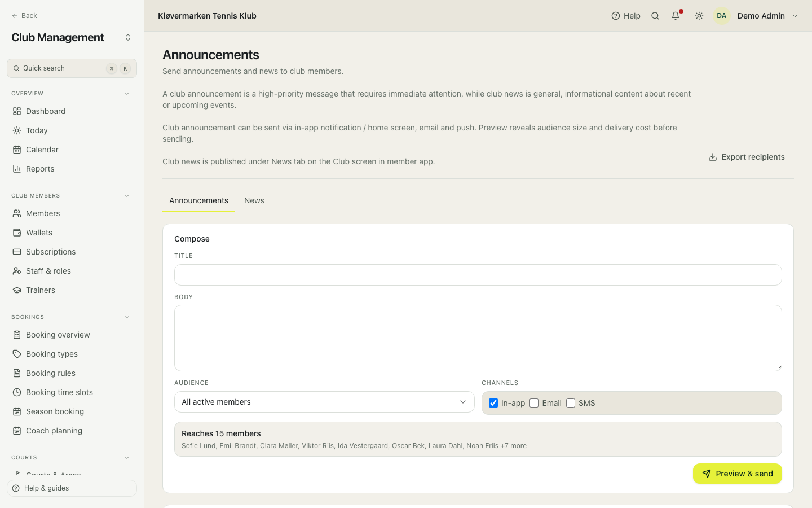Click the Booking time slots clock icon
The image size is (812, 508).
17,392
